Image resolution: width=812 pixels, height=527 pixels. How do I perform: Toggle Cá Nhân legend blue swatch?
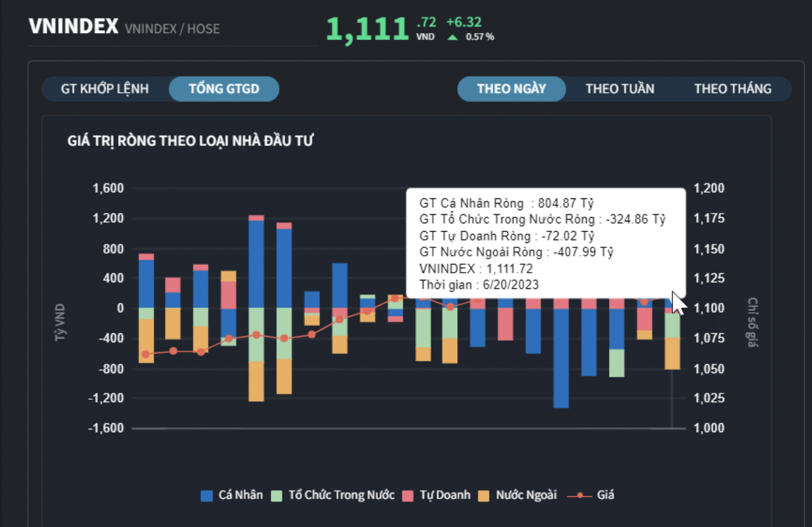207,496
